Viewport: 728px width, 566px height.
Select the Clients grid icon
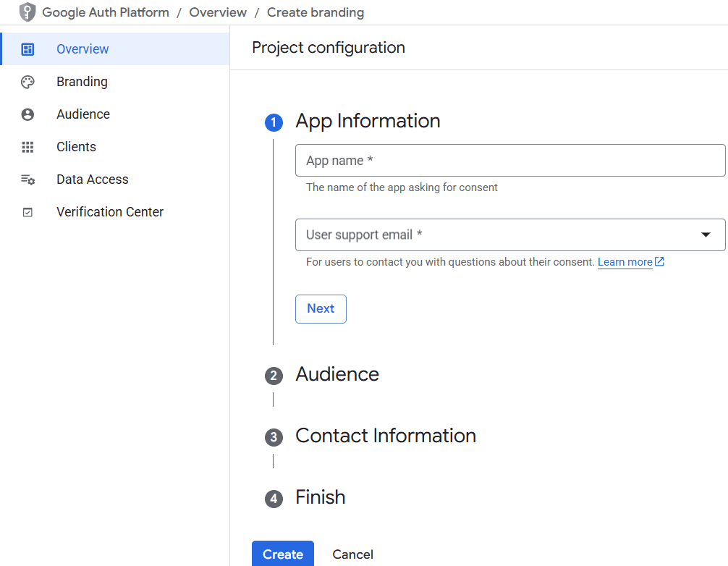point(27,146)
